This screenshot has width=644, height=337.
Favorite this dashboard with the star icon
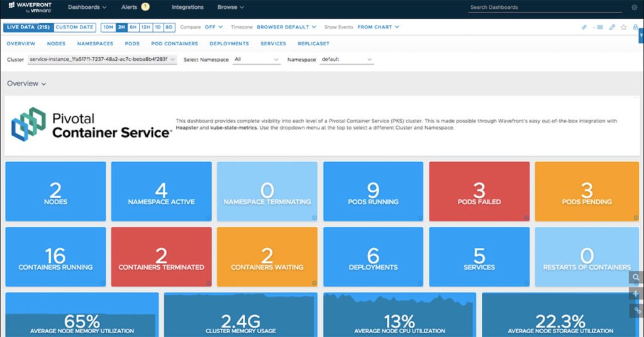coord(624,27)
